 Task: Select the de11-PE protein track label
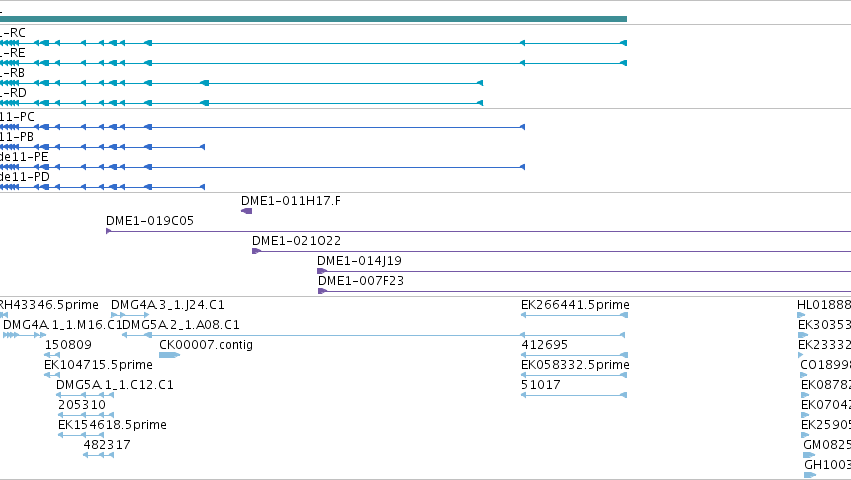[x=24, y=157]
